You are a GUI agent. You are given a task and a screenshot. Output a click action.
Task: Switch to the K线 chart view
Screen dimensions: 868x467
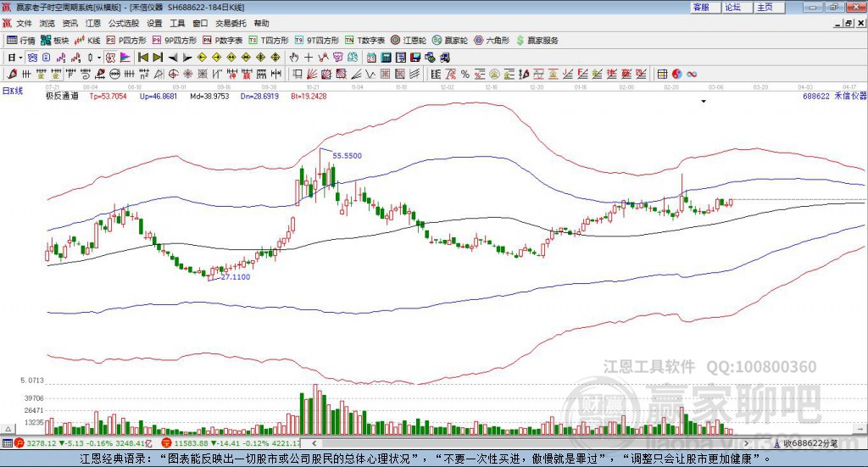87,41
